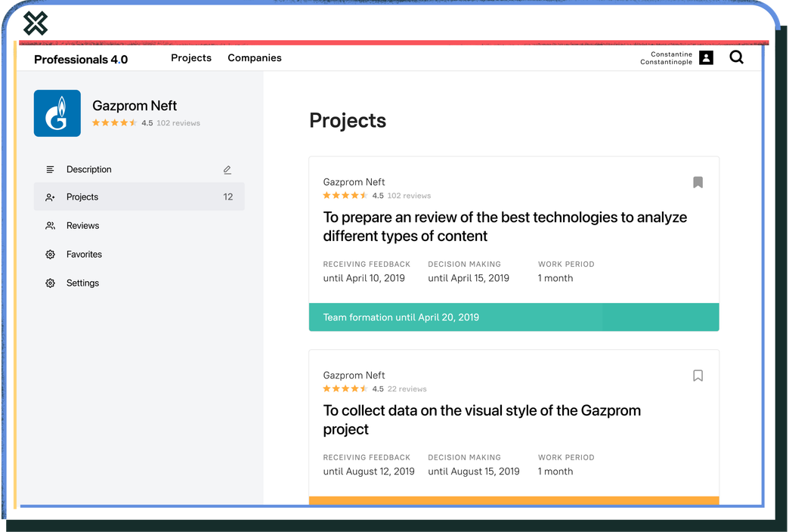The width and height of the screenshot is (789, 532).
Task: Open the Companies top navigation item
Action: 255,58
